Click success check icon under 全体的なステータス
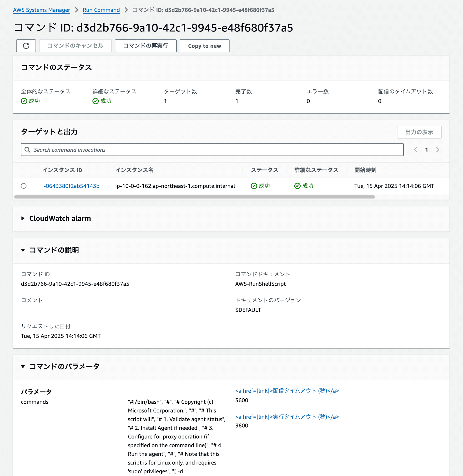463x476 pixels. coord(24,101)
